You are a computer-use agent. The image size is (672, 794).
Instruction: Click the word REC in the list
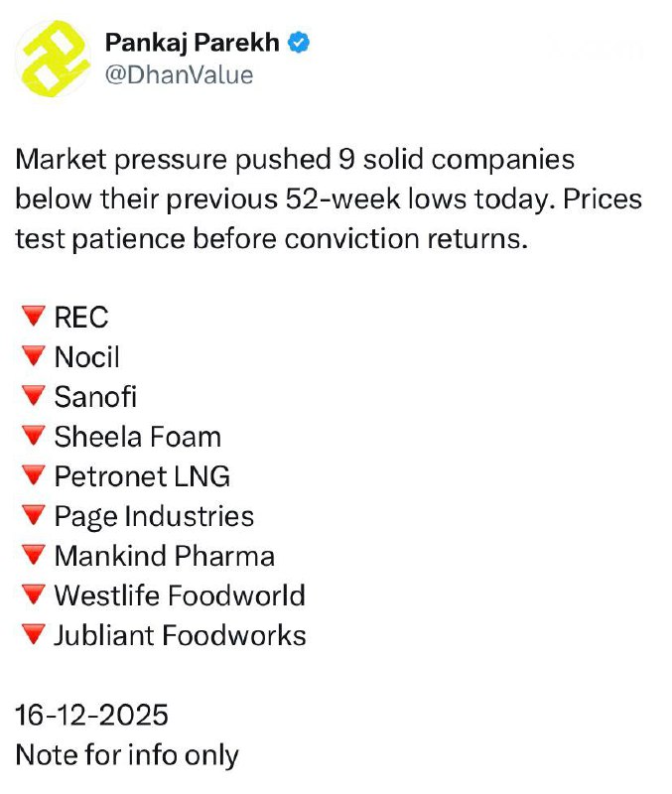tap(81, 318)
